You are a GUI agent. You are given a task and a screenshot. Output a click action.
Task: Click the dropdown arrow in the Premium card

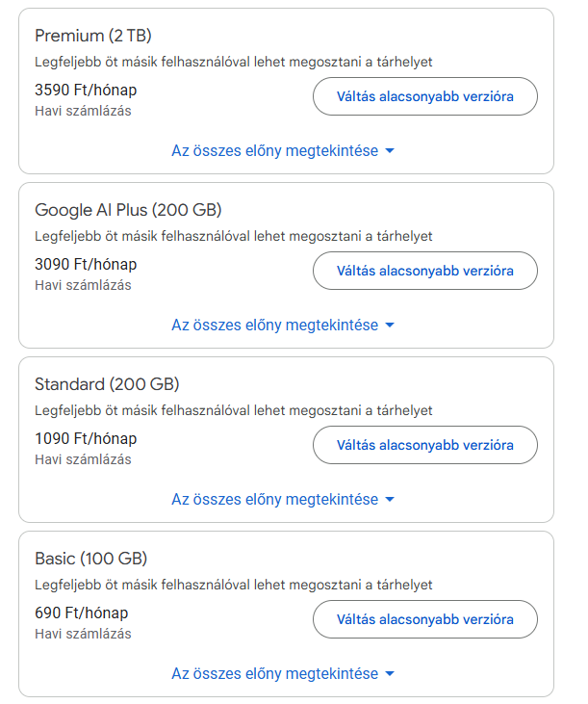click(390, 151)
